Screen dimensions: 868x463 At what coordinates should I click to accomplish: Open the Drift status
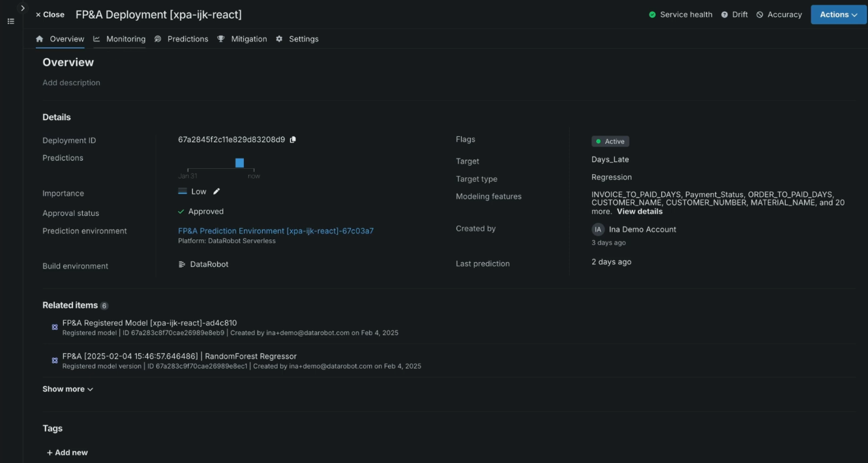click(734, 14)
